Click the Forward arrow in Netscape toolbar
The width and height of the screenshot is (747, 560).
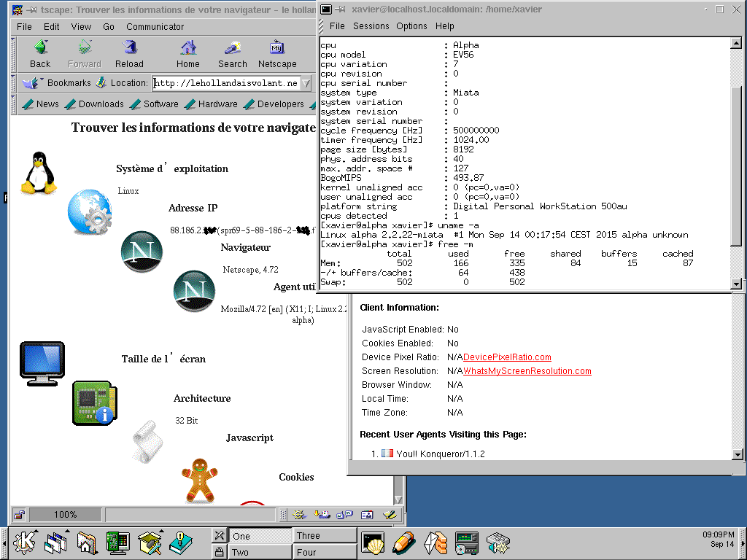(85, 54)
